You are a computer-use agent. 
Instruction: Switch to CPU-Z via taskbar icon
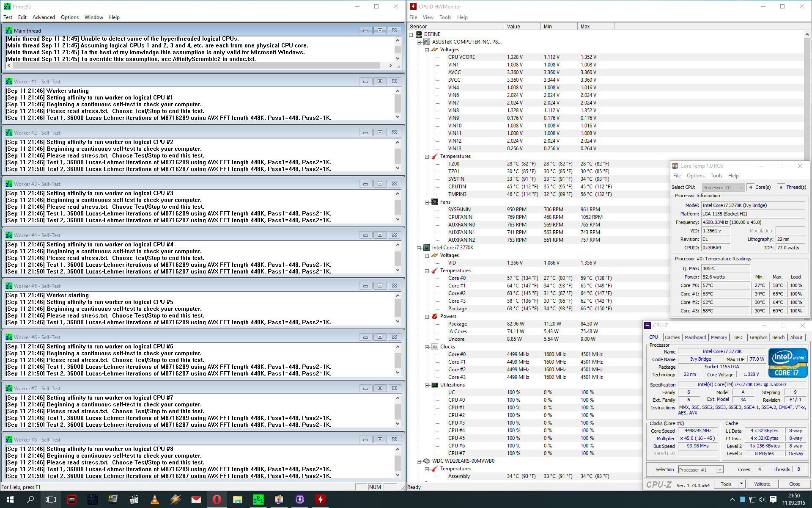tap(300, 500)
